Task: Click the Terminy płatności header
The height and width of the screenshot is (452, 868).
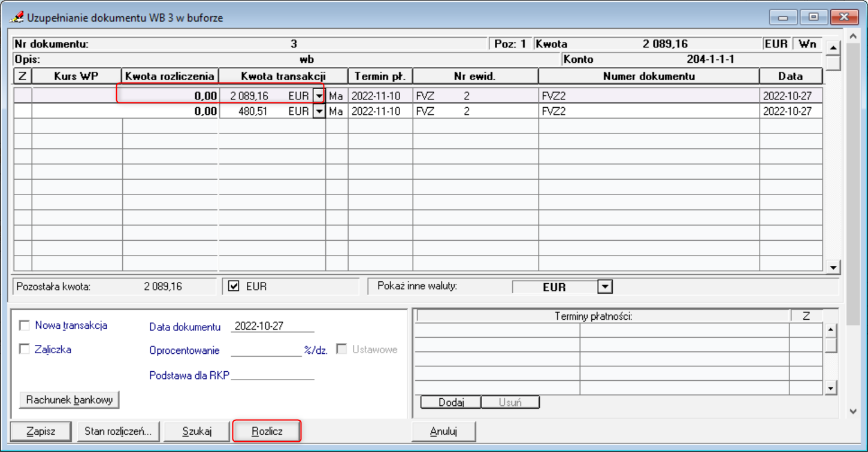Action: point(603,316)
